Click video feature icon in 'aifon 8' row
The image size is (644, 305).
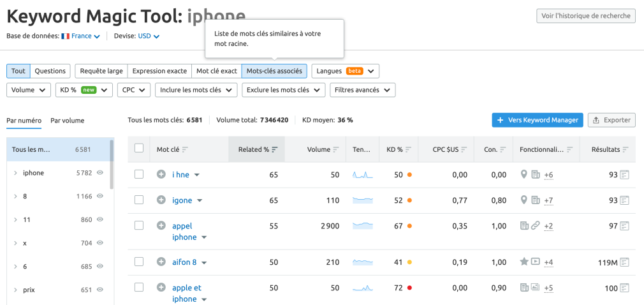point(535,262)
